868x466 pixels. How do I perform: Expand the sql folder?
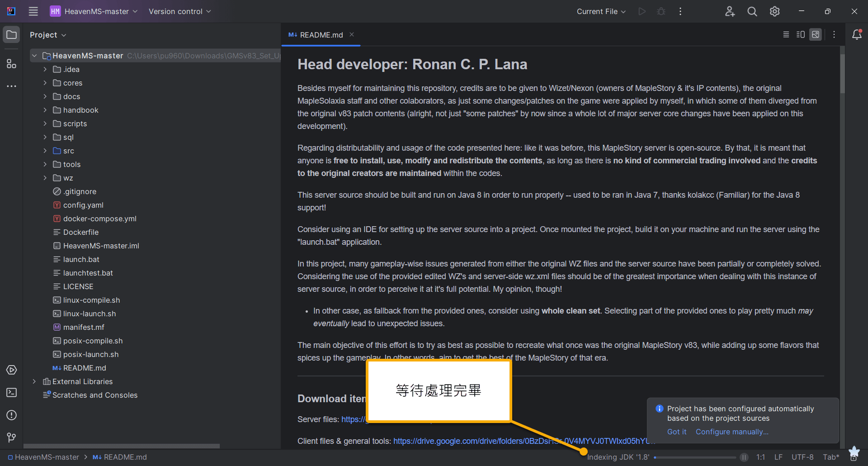(45, 137)
